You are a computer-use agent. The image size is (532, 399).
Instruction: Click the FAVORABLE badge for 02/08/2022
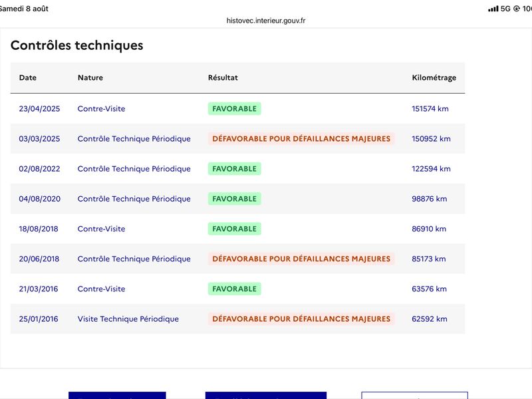[x=235, y=169]
